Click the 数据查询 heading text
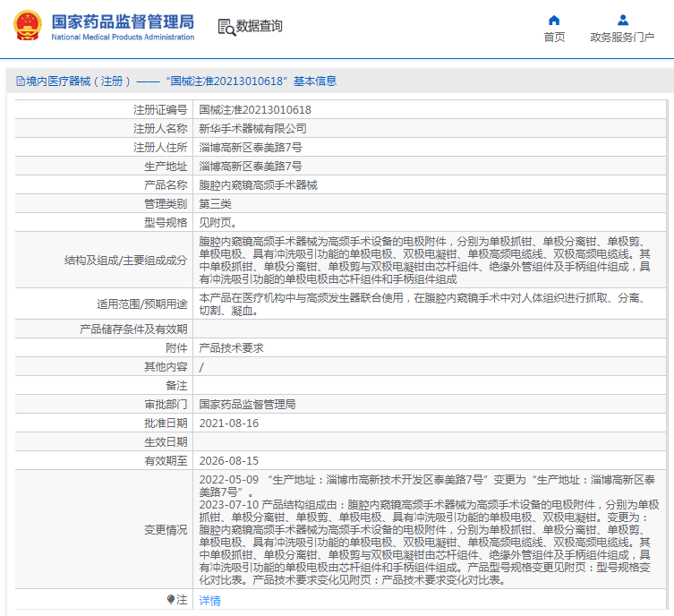This screenshot has width=674, height=616. pyautogui.click(x=260, y=26)
